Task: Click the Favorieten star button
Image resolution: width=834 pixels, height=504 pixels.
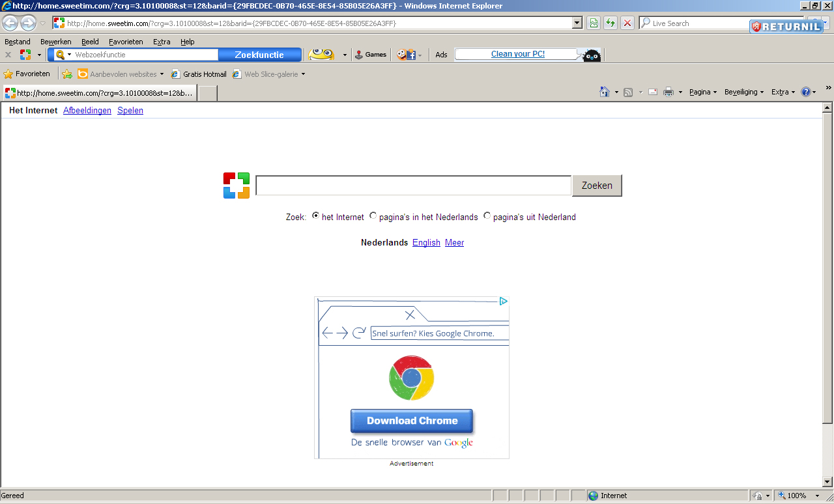Action: [x=27, y=74]
